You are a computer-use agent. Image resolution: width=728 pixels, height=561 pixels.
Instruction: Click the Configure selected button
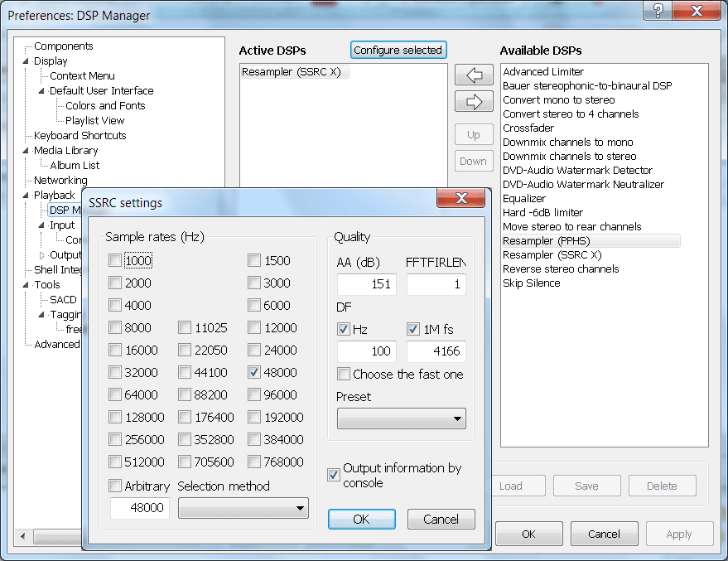pos(398,50)
